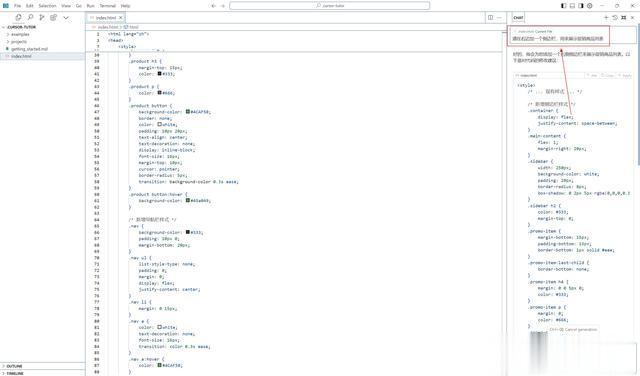Start a new chat with plus icon
The height and width of the screenshot is (376, 640).
pyautogui.click(x=606, y=18)
